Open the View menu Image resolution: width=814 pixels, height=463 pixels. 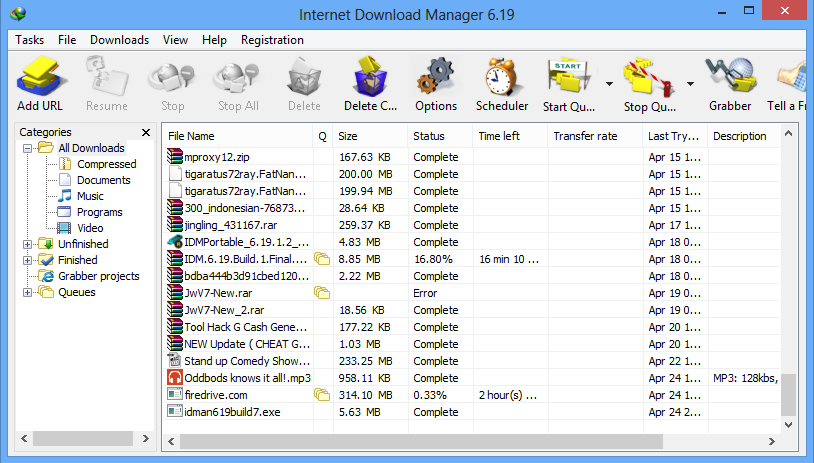175,40
